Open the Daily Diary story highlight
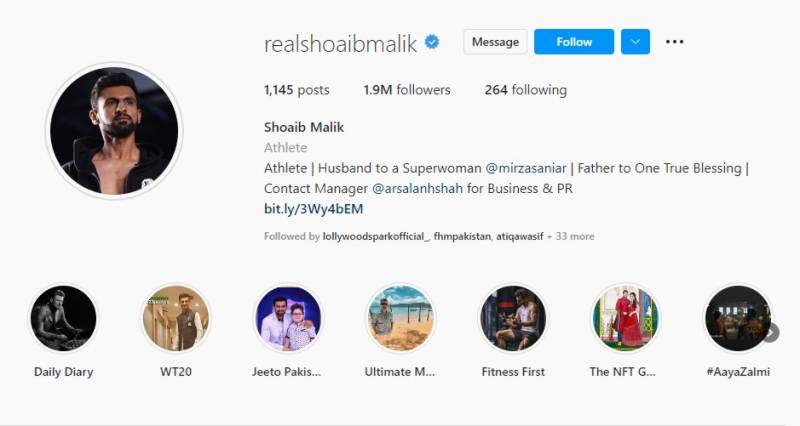The width and height of the screenshot is (800, 426). coord(63,318)
